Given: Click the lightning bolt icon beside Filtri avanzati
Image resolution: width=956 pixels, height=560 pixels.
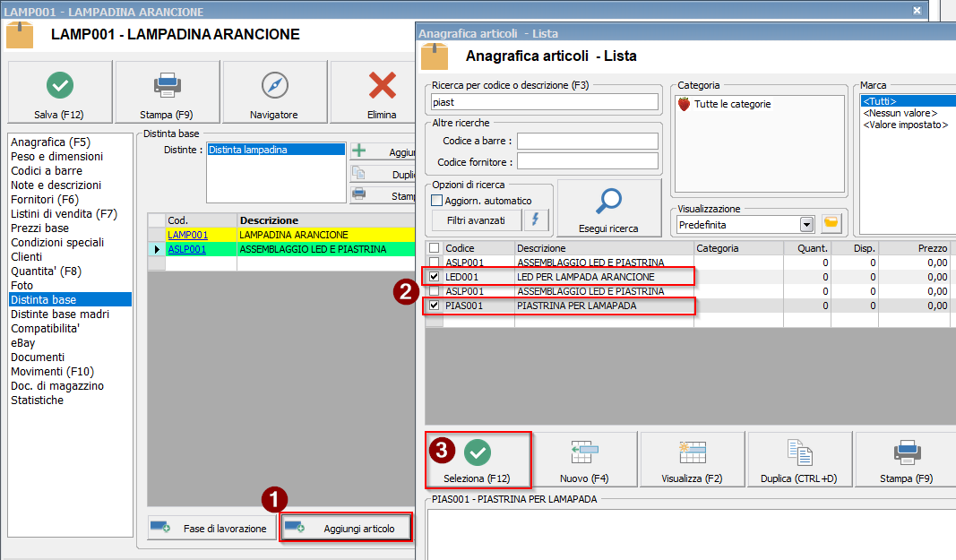Looking at the screenshot, I should (536, 220).
